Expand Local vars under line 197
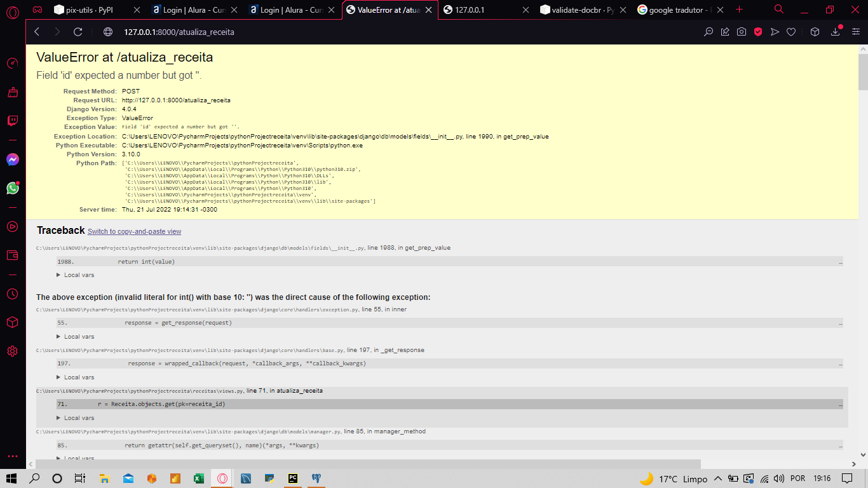Image resolution: width=868 pixels, height=488 pixels. [76, 377]
